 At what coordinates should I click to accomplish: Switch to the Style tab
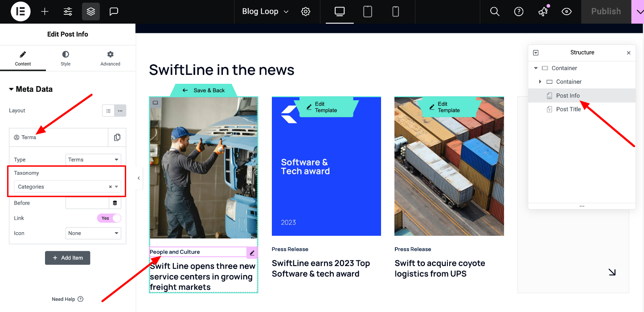[66, 58]
